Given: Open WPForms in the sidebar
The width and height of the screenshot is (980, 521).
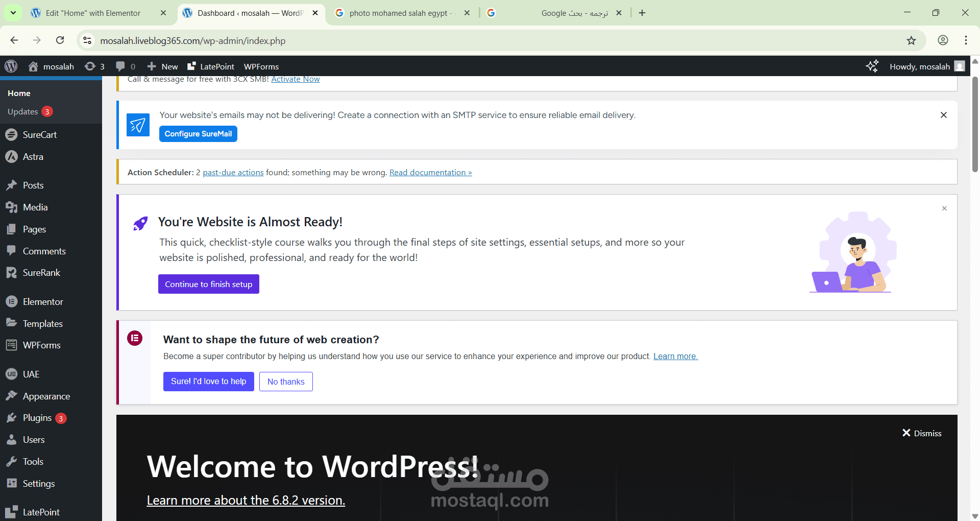Looking at the screenshot, I should point(51,345).
